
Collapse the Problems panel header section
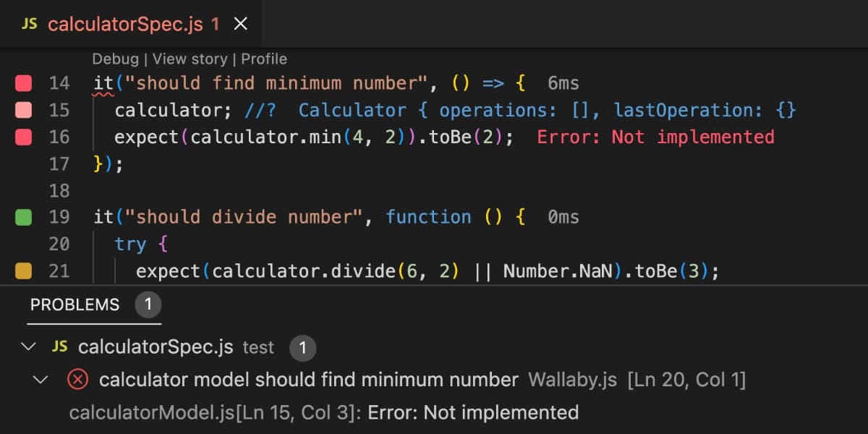(74, 305)
